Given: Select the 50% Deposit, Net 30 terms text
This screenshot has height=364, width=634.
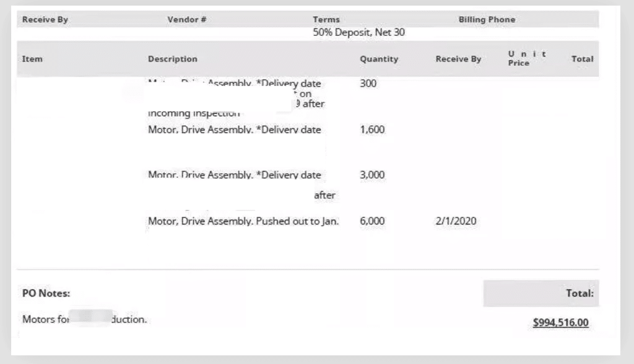Looking at the screenshot, I should 358,32.
